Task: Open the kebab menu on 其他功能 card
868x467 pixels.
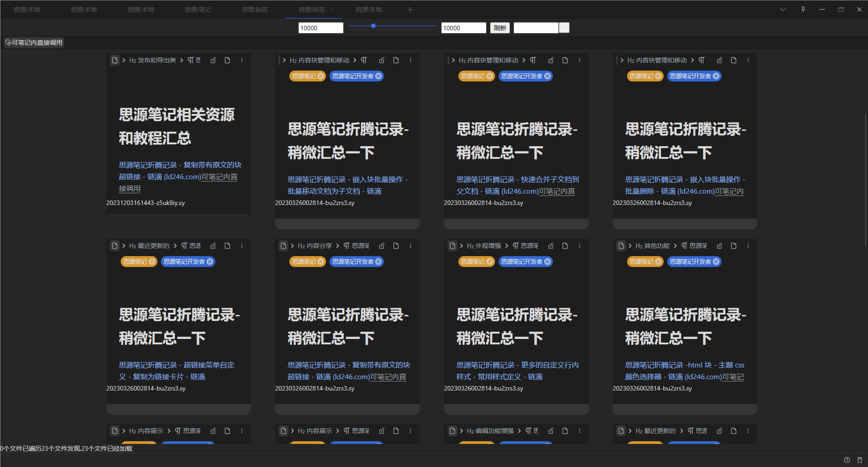Action: (x=748, y=245)
